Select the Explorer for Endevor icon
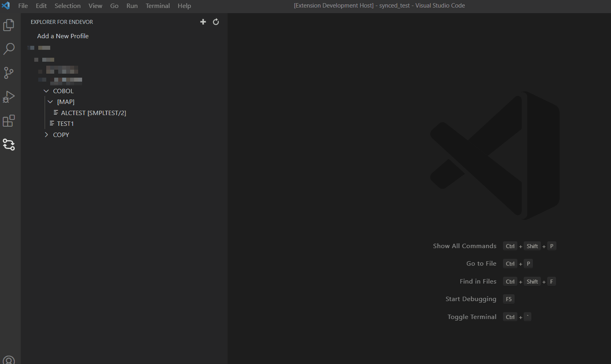Image resolution: width=611 pixels, height=364 pixels. [x=9, y=145]
